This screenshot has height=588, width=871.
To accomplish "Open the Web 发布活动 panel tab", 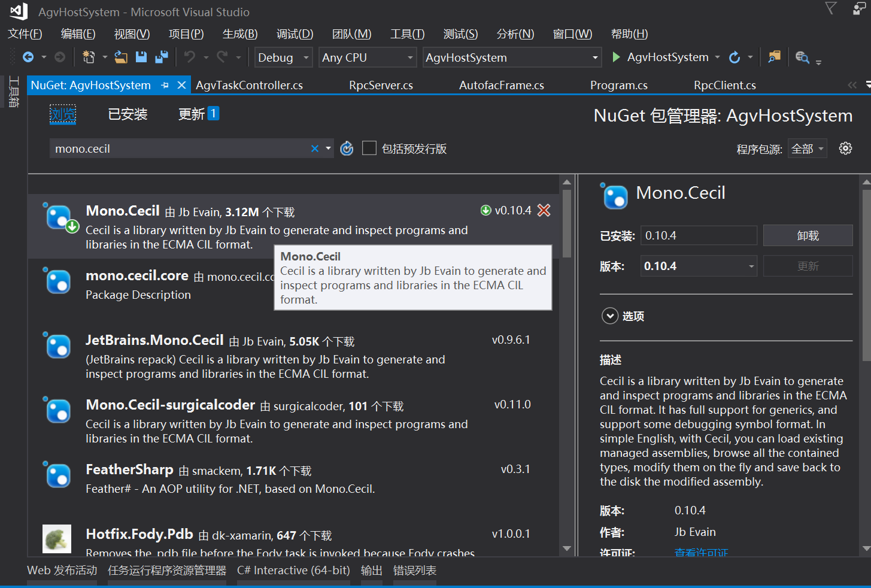I will coord(62,571).
